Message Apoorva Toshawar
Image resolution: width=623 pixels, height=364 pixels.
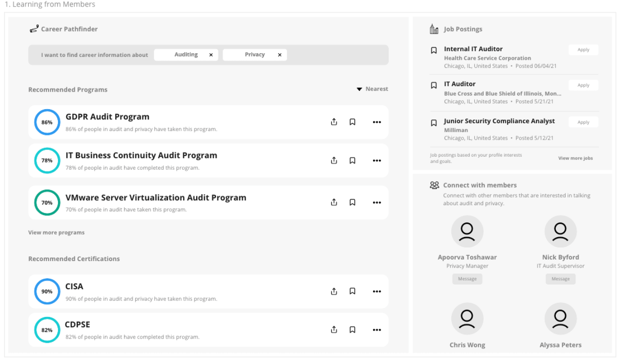coord(467,279)
